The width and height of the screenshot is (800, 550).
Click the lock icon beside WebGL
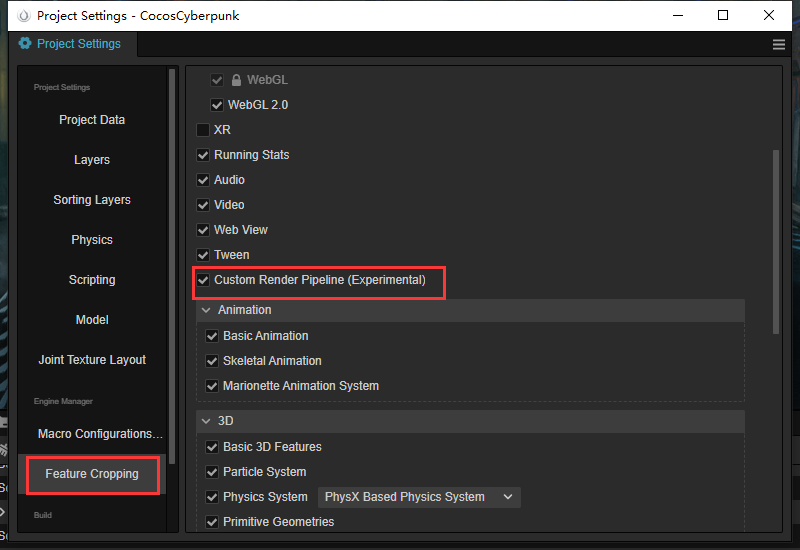[237, 80]
